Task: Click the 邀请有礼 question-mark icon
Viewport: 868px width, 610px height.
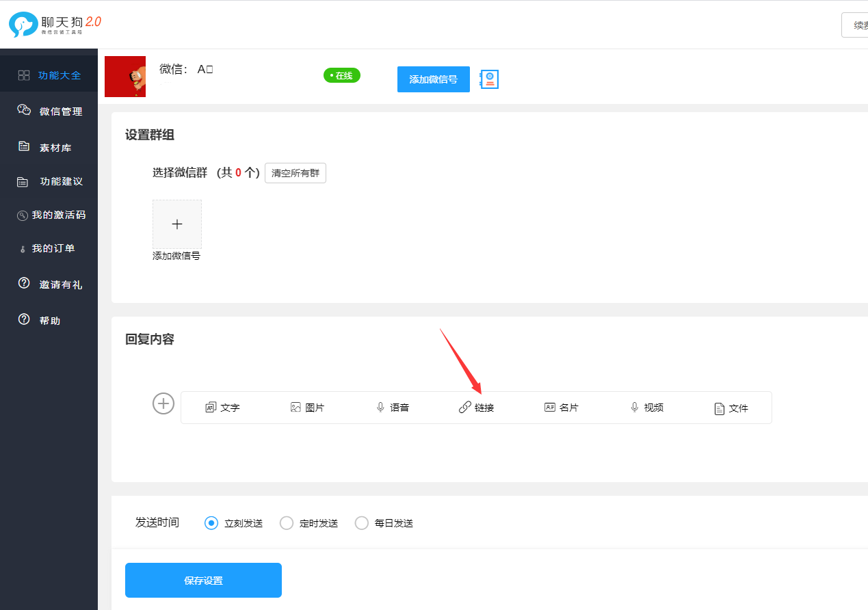Action: [24, 283]
